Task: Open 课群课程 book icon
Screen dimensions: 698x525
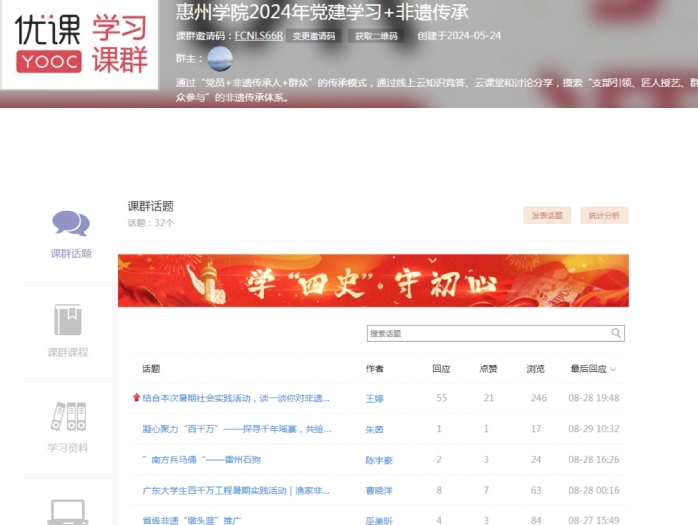Action: (68, 320)
